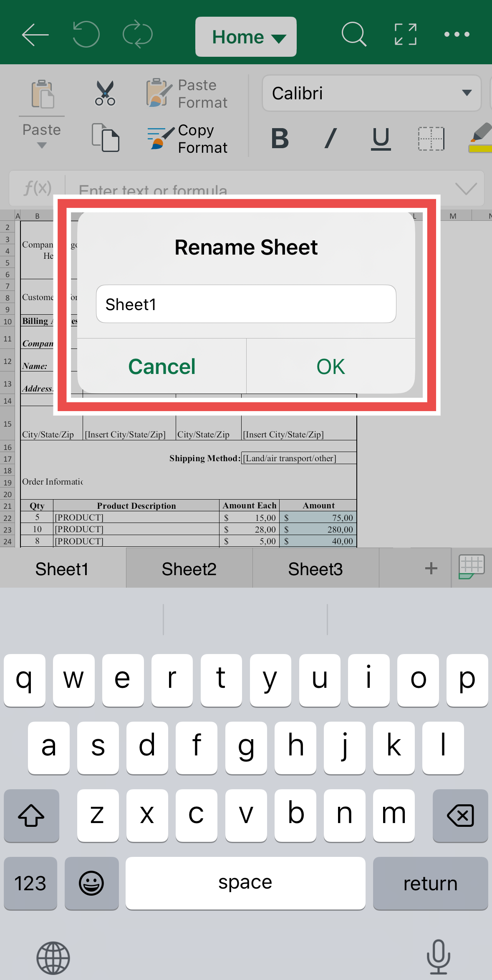This screenshot has height=980, width=492.
Task: Choose Copy Format
Action: coord(187,139)
